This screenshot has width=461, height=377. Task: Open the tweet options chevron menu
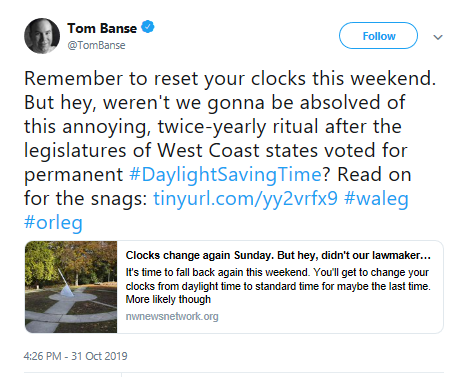tap(438, 37)
